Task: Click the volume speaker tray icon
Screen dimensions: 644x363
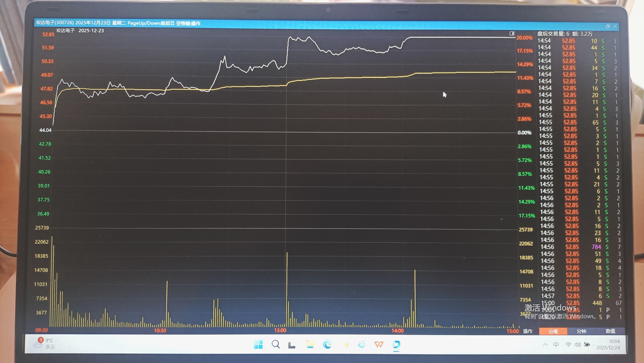Action: click(577, 345)
